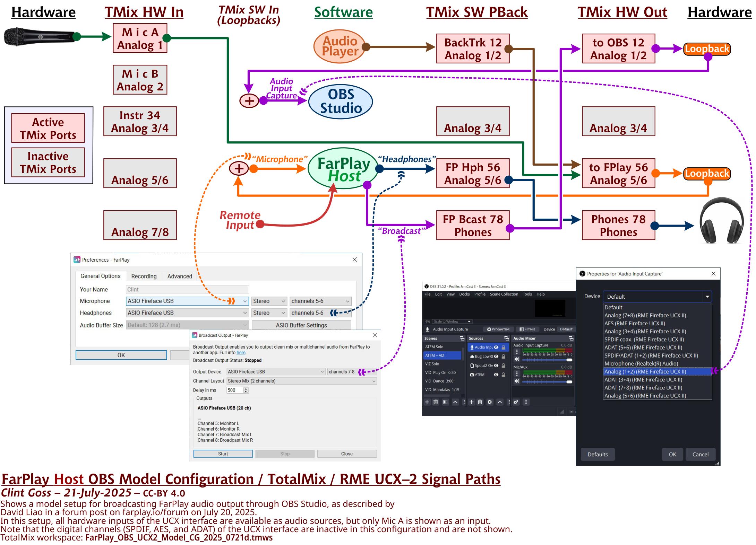The height and width of the screenshot is (545, 756).
Task: Open Audio Mixer toolbar three-dot menu
Action: [526, 402]
